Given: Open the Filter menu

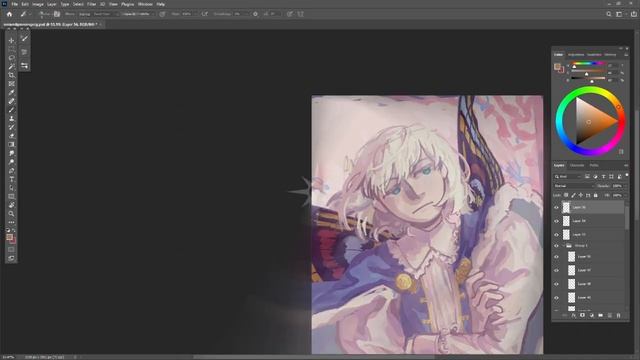Looking at the screenshot, I should click(x=91, y=4).
